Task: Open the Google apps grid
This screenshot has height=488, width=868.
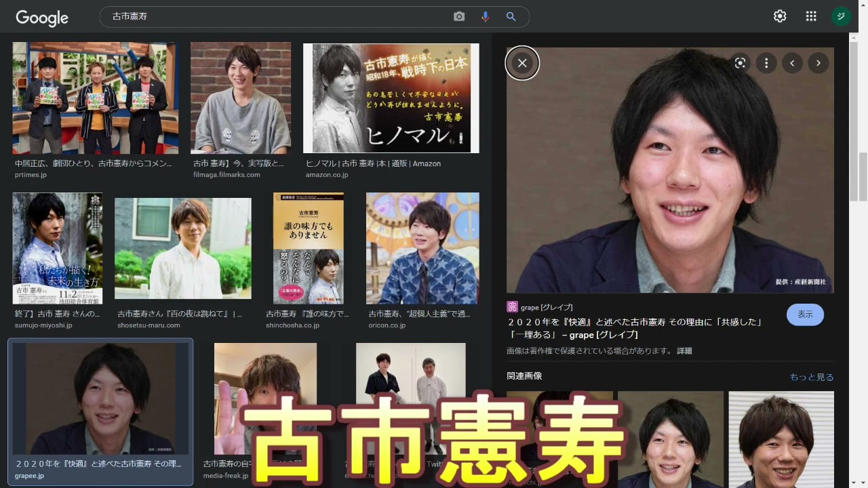Action: point(811,16)
